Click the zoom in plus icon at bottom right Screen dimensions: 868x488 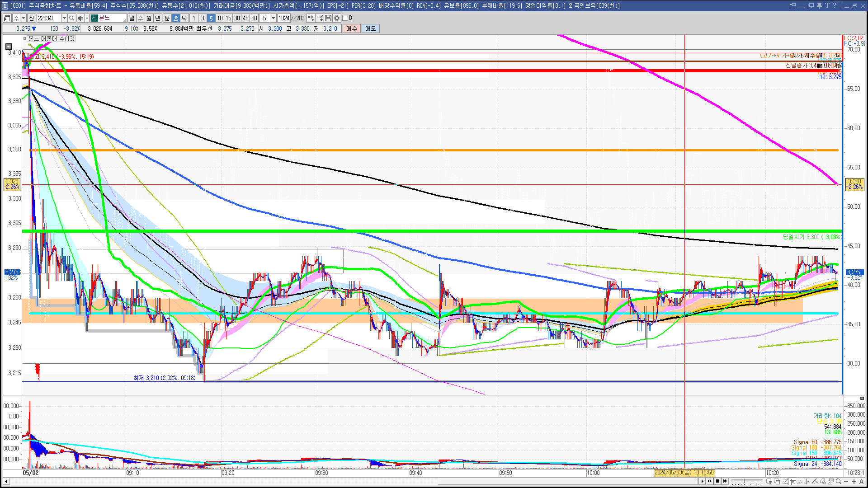[854, 481]
